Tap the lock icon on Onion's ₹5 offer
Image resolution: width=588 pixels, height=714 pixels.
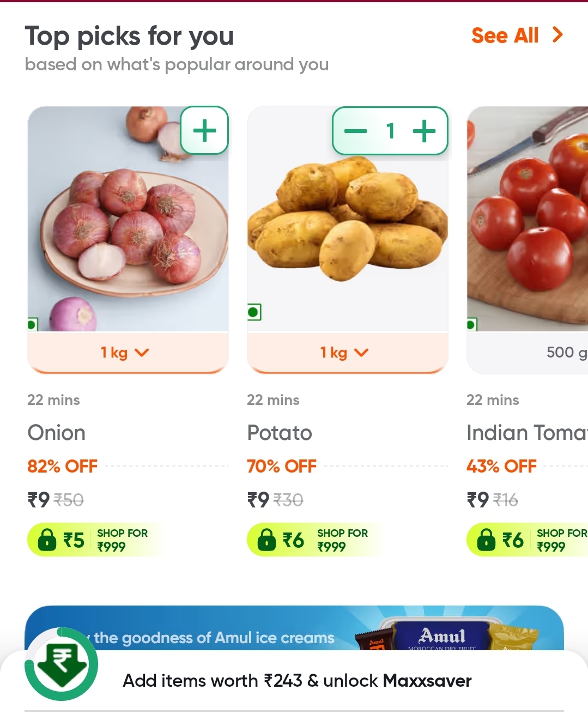coord(47,540)
